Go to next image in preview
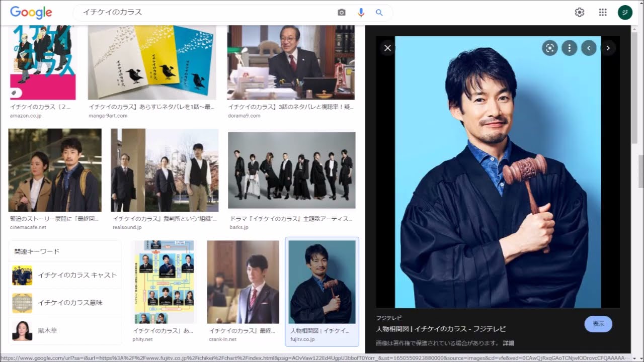Image resolution: width=644 pixels, height=362 pixels. 608,48
